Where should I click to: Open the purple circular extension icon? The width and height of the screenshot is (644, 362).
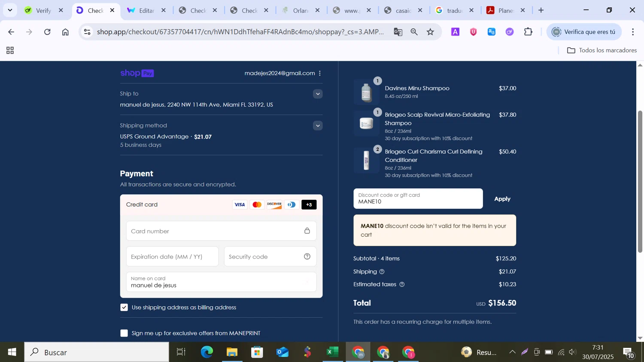(x=510, y=32)
